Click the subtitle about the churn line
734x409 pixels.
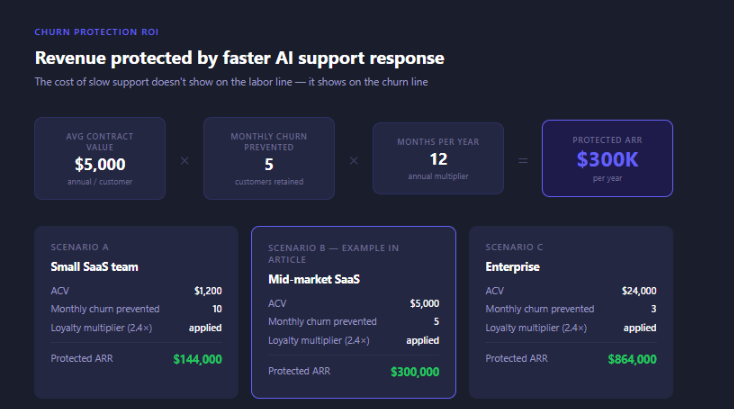click(x=231, y=82)
